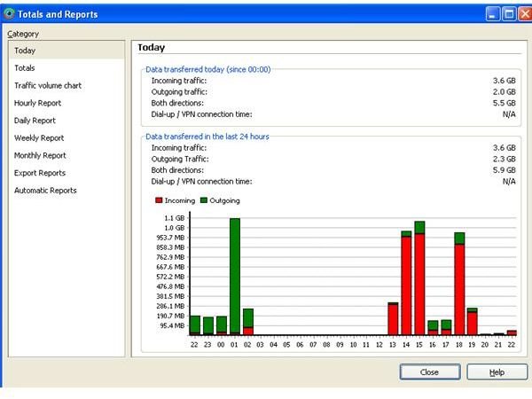The width and height of the screenshot is (532, 399).
Task: Click the '95.4 MB' axis label
Action: point(172,325)
